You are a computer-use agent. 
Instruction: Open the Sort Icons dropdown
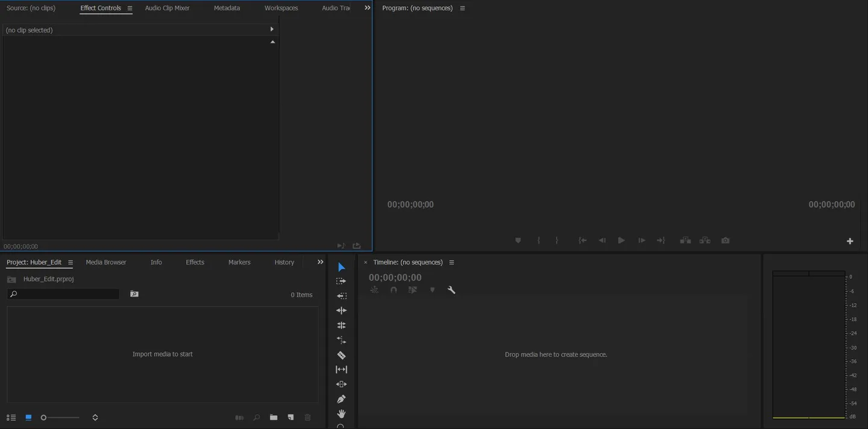tap(95, 418)
